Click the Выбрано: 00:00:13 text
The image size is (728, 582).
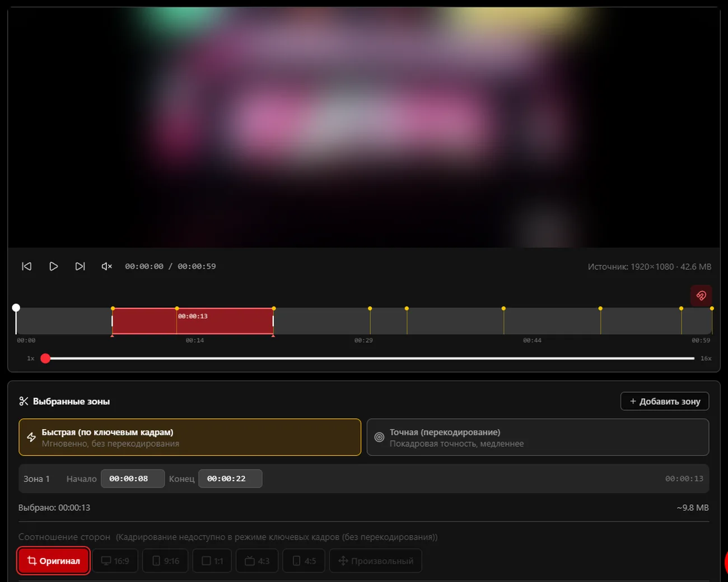(54, 508)
